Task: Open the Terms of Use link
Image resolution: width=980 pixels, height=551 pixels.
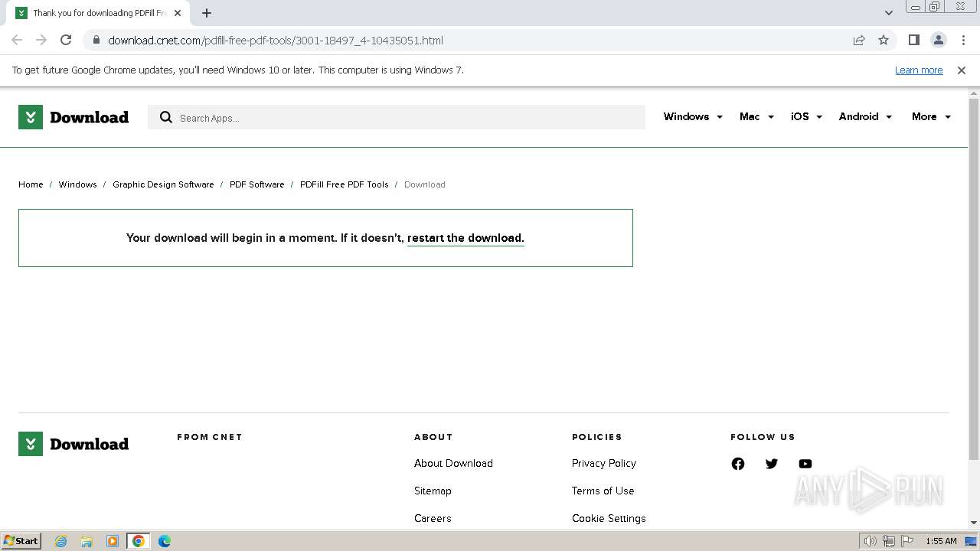Action: [603, 491]
